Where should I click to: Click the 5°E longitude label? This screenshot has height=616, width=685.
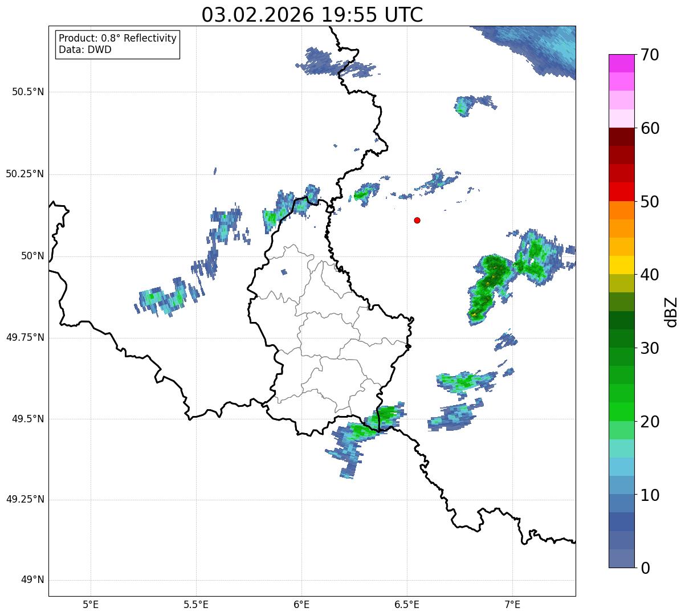(x=91, y=605)
